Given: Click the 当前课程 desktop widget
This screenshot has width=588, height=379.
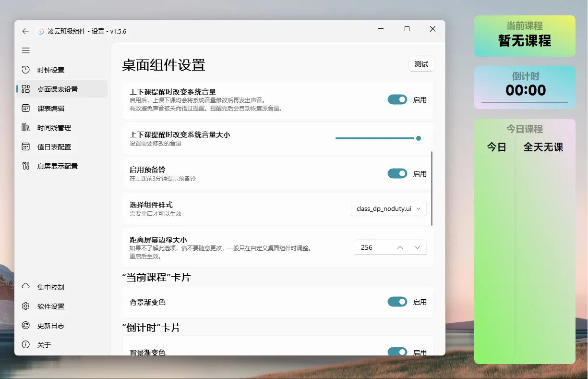Looking at the screenshot, I should click(525, 36).
